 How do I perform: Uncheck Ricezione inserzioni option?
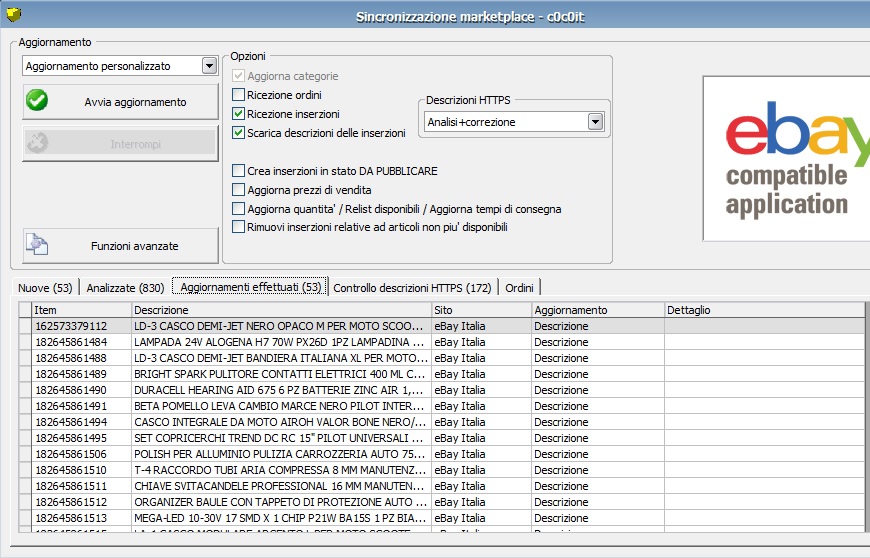click(x=239, y=114)
